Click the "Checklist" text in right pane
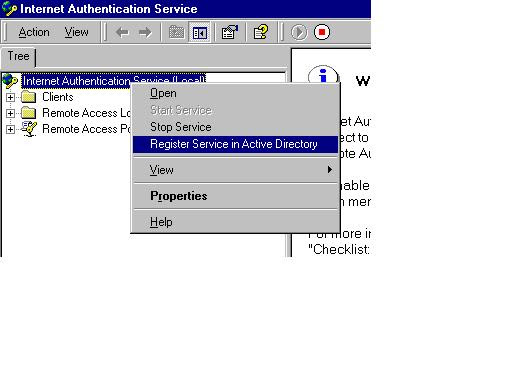 (x=339, y=249)
